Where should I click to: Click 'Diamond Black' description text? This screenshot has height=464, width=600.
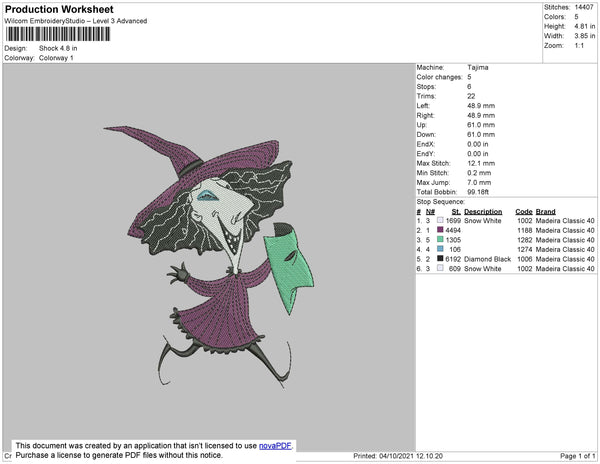pyautogui.click(x=488, y=259)
